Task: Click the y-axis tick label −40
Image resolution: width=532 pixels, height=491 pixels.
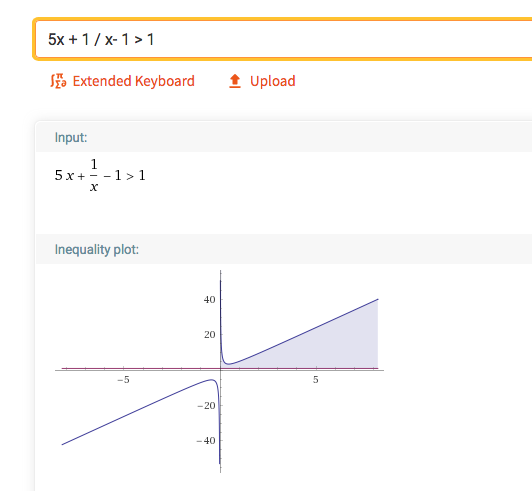Action: point(206,441)
